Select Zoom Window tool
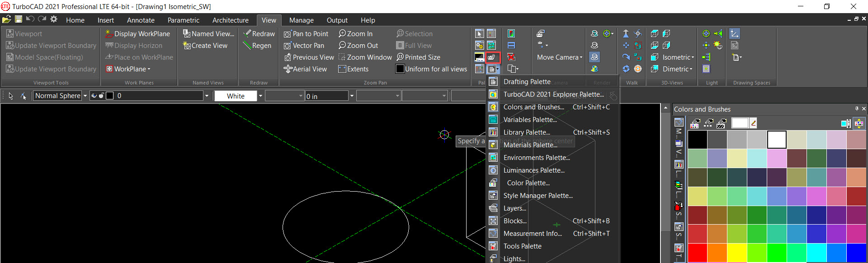868x263 pixels. pos(365,57)
